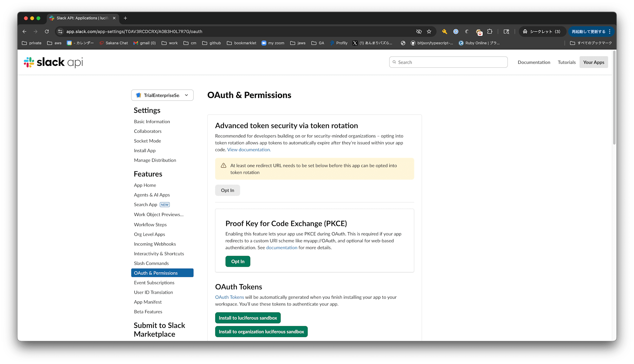This screenshot has width=634, height=364.
Task: Open the カレンダー calendar bookmark
Action: (80, 43)
